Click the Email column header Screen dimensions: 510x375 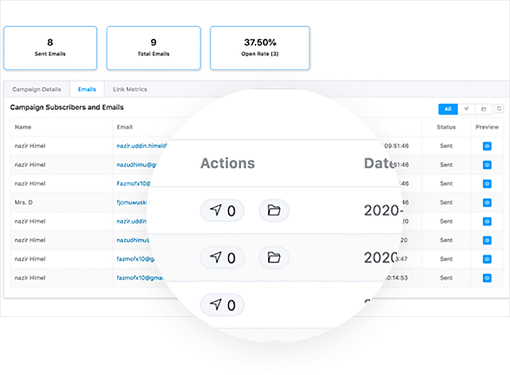[x=125, y=127]
